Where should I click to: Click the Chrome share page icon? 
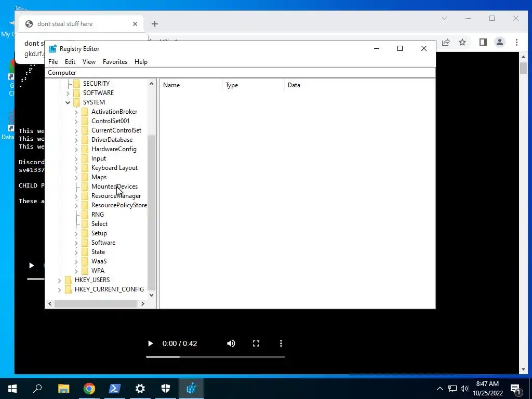[x=446, y=42]
